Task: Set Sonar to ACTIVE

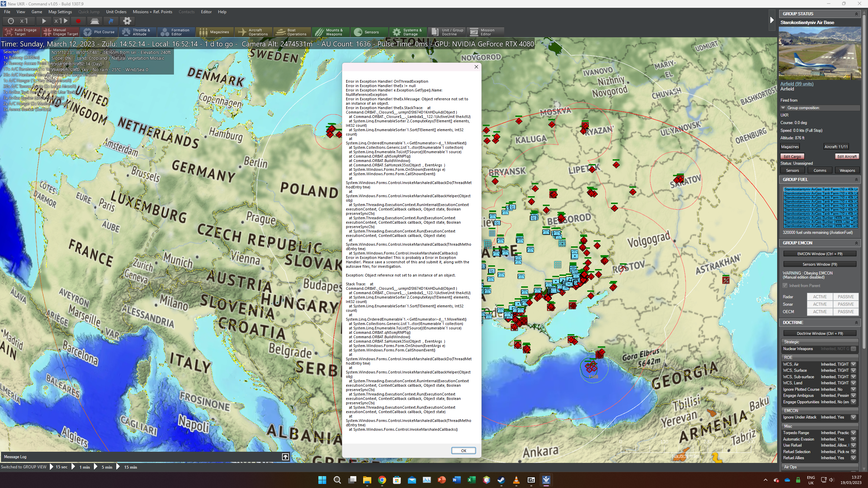Action: pos(820,304)
